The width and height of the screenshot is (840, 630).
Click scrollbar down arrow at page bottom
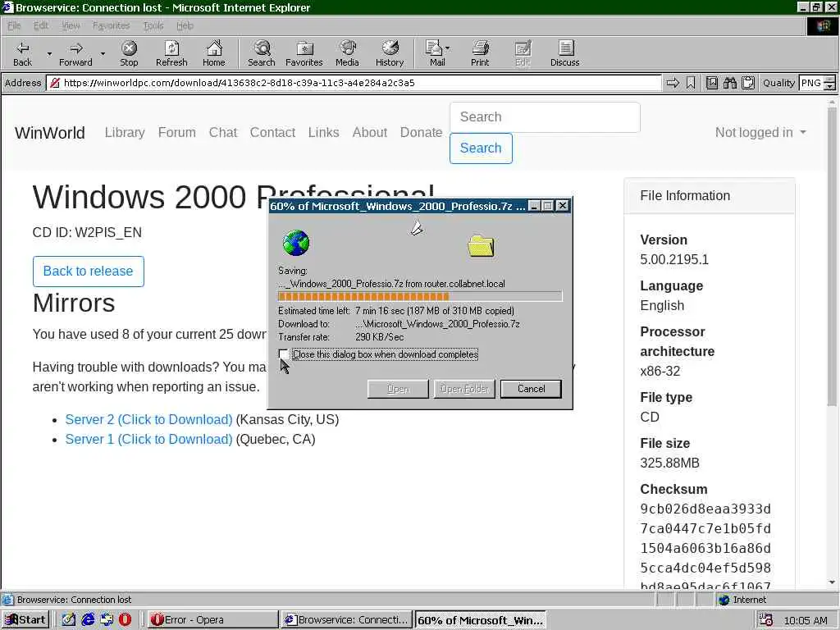tap(832, 582)
